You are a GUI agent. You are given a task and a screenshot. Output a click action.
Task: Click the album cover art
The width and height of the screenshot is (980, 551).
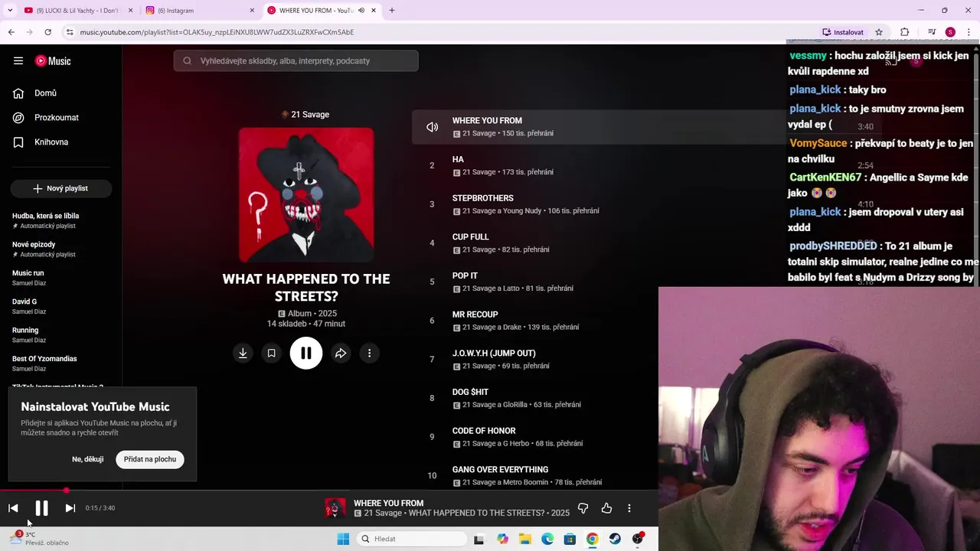pos(306,194)
